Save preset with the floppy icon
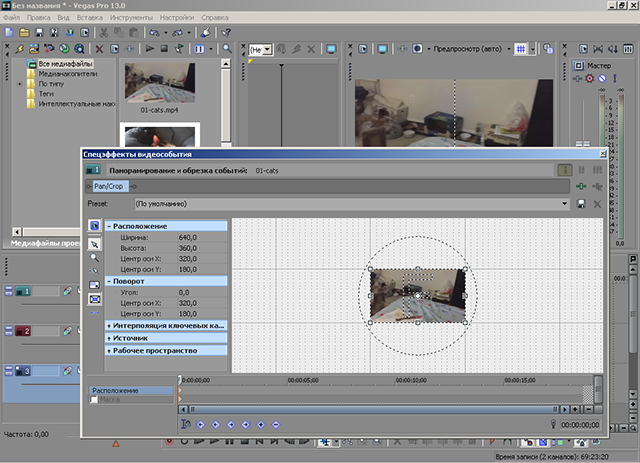Viewport: 640px width, 463px height. (581, 204)
